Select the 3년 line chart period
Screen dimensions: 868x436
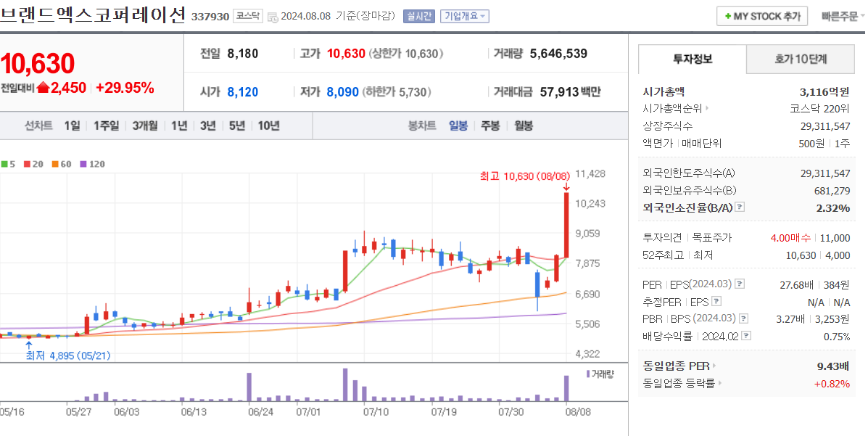click(208, 126)
